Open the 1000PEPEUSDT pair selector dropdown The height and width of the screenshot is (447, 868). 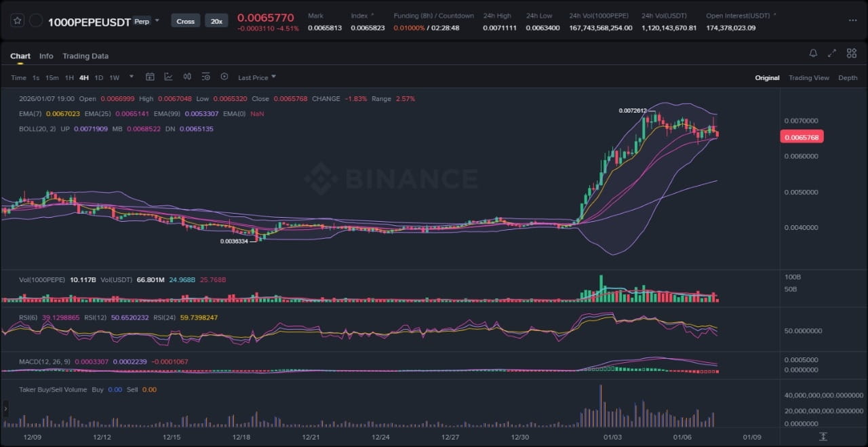click(x=157, y=20)
